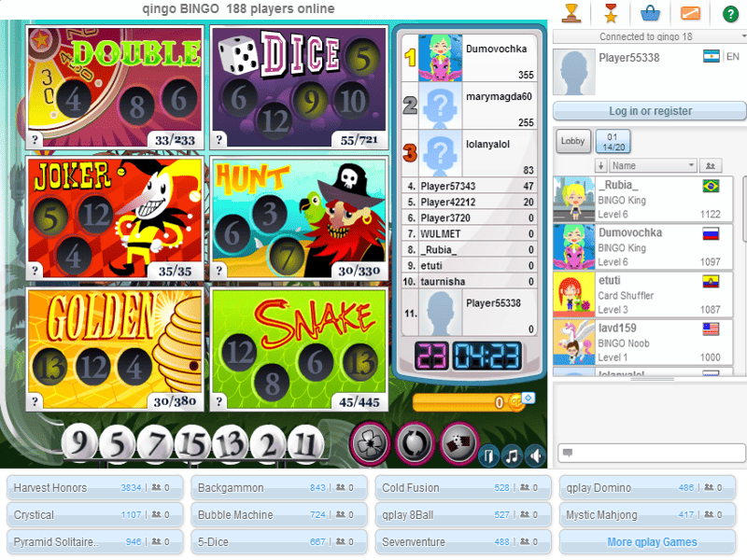The width and height of the screenshot is (747, 560).
Task: Open Harvest Honors game link
Action: (x=95, y=487)
